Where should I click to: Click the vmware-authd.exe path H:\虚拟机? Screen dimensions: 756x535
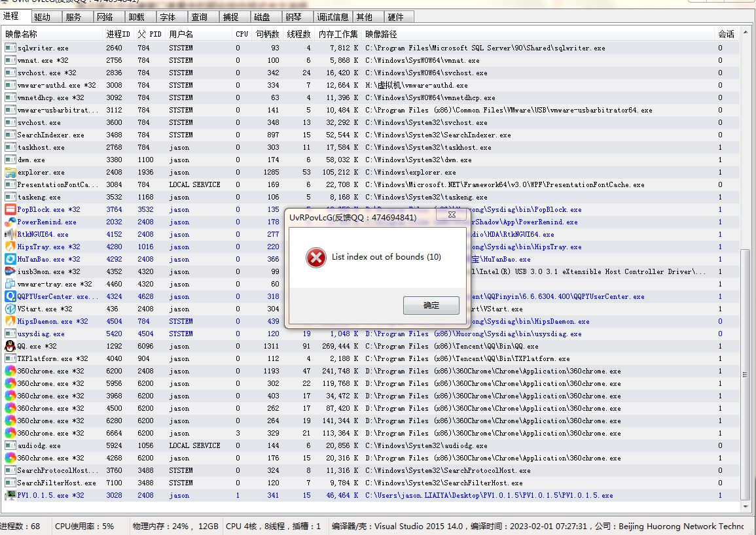tap(416, 85)
